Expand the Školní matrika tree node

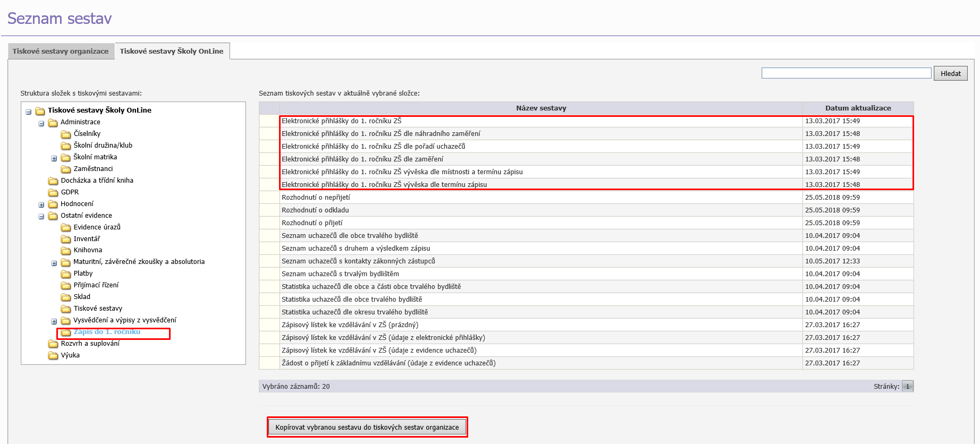coord(54,159)
